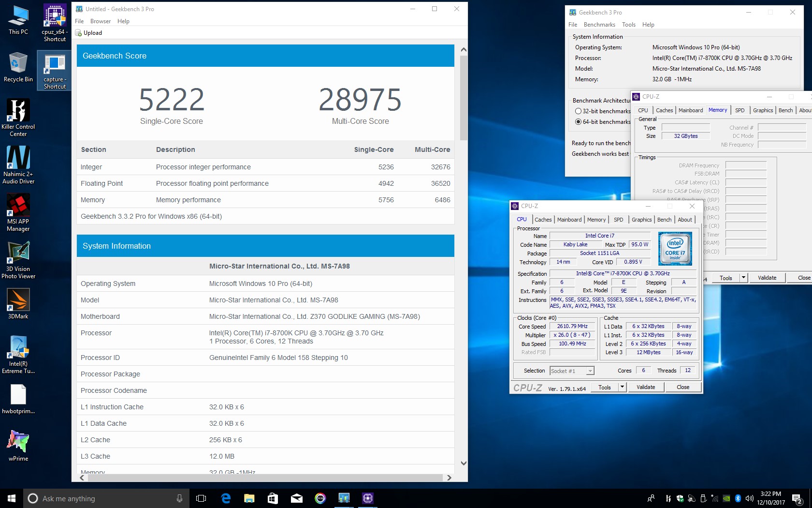This screenshot has width=812, height=508.
Task: Open Task View on the taskbar
Action: 201,498
